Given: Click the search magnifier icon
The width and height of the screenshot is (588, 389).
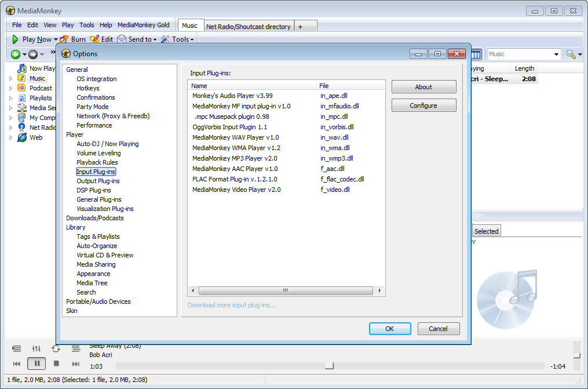Looking at the screenshot, I should coord(571,54).
